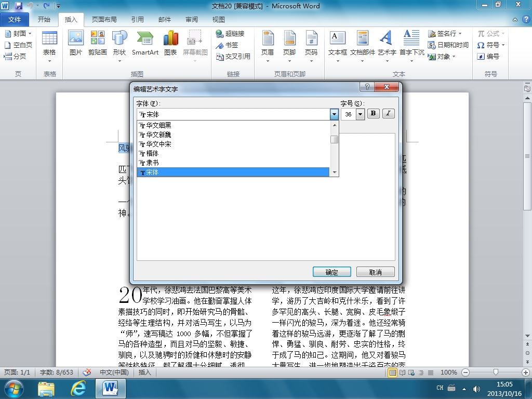Open the Page Number (页码) menu
This screenshot has height=399, width=532.
point(311,47)
